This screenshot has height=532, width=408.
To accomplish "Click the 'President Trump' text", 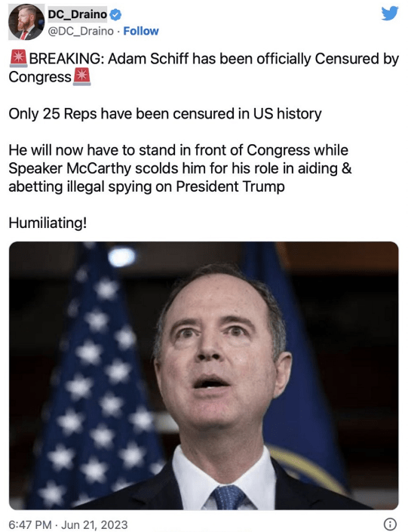I will tap(230, 186).
